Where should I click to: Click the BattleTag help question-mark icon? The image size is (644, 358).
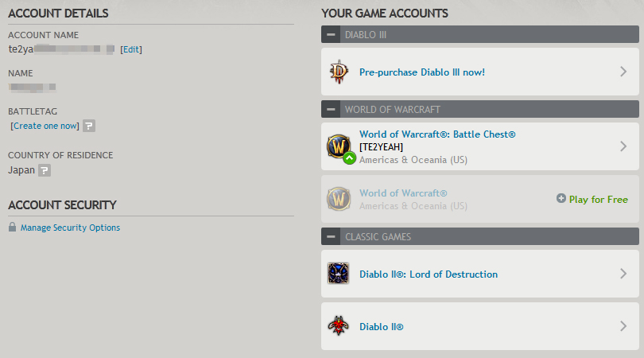[89, 126]
